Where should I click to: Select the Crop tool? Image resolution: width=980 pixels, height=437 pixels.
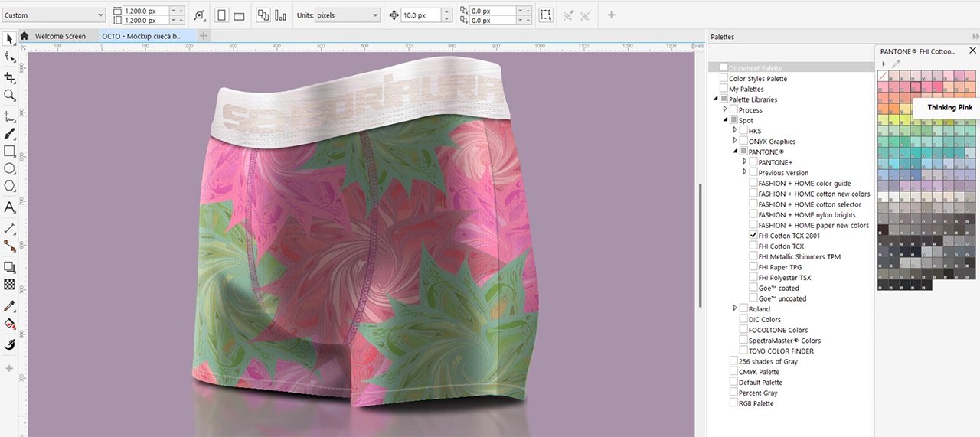(9, 77)
